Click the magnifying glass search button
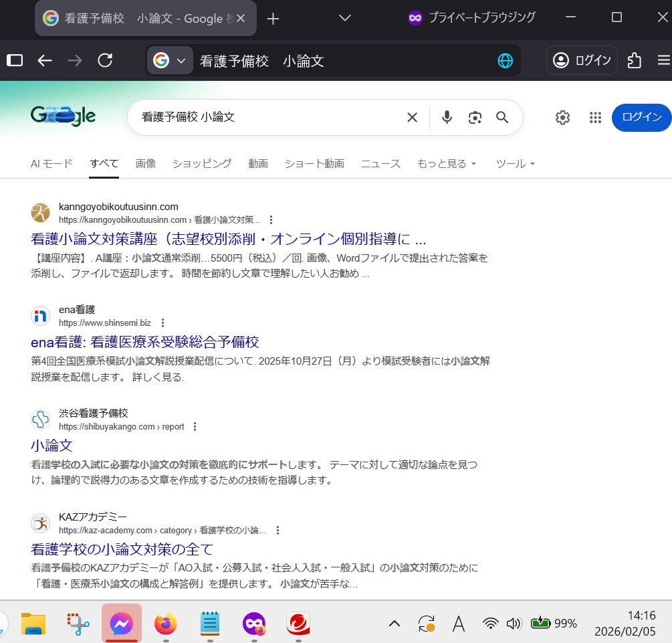672x643 pixels. tap(502, 118)
